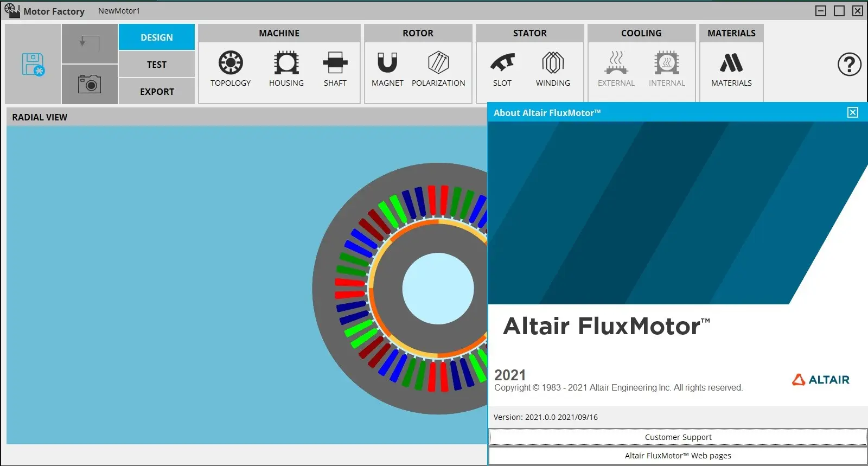Click the copyright notice text
The width and height of the screenshot is (868, 466).
[x=618, y=387]
